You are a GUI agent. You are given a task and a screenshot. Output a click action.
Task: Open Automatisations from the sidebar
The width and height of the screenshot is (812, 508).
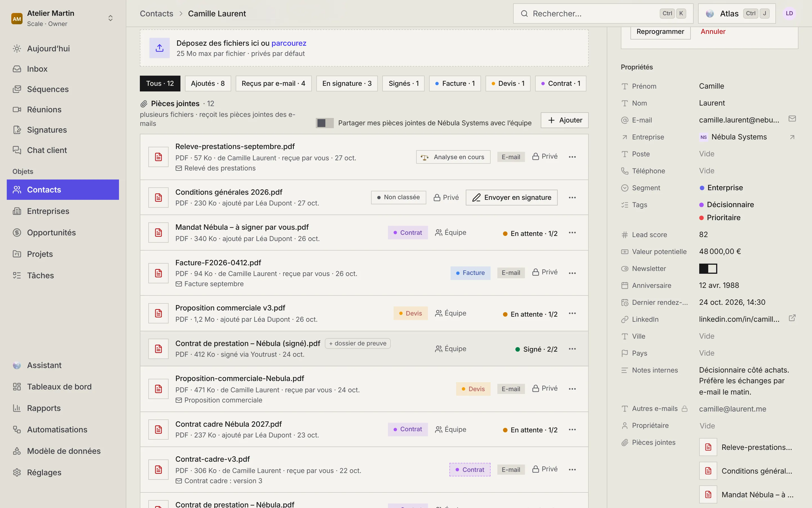pos(63,429)
